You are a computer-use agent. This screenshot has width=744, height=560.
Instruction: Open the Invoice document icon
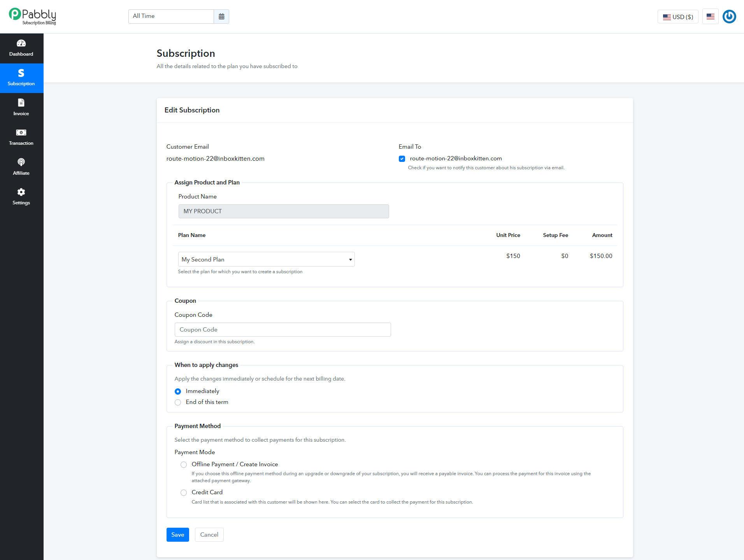21,103
